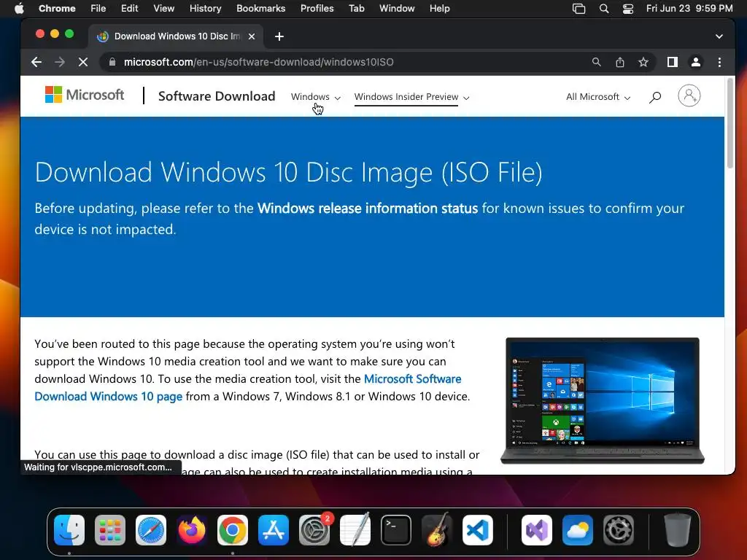The height and width of the screenshot is (560, 747).
Task: Bookmark this page with the star
Action: coord(643,62)
